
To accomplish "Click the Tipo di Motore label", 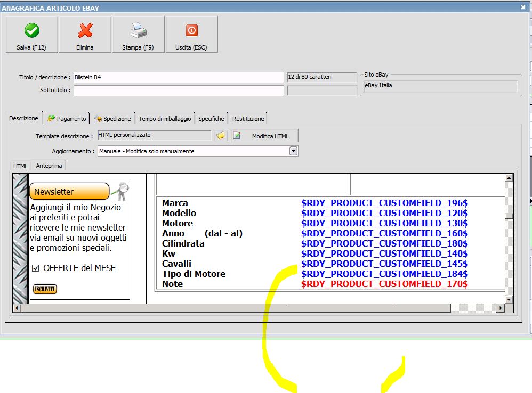I will pos(194,274).
